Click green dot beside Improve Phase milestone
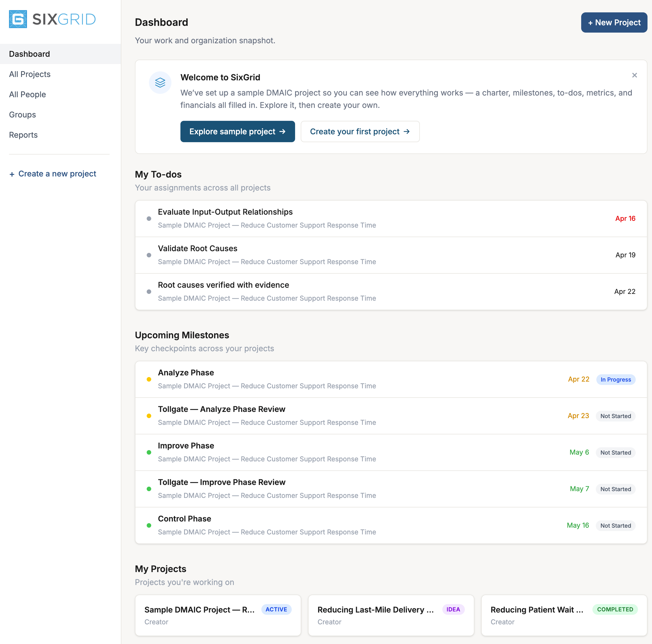652x644 pixels. [x=149, y=452]
